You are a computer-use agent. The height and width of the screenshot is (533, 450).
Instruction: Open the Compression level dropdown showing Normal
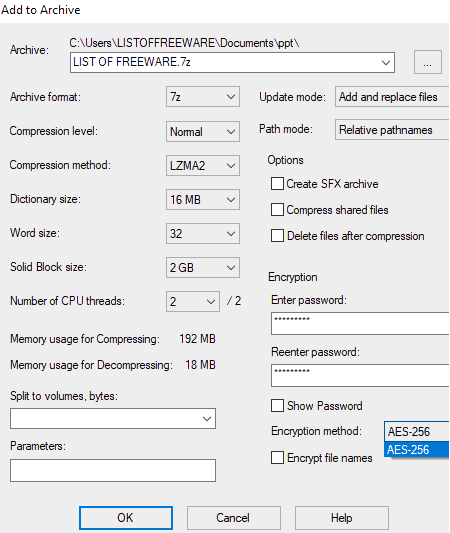(x=203, y=131)
